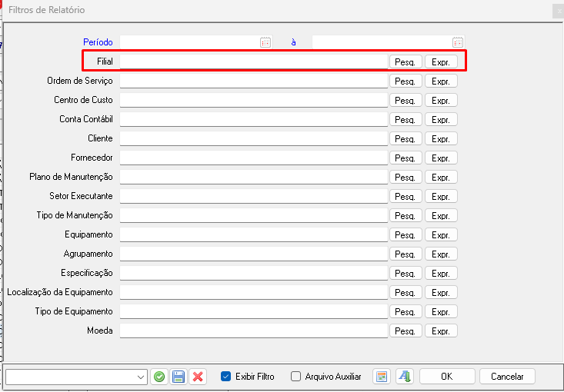Click the letter A font icon
Image resolution: width=564 pixels, height=392 pixels.
(405, 377)
